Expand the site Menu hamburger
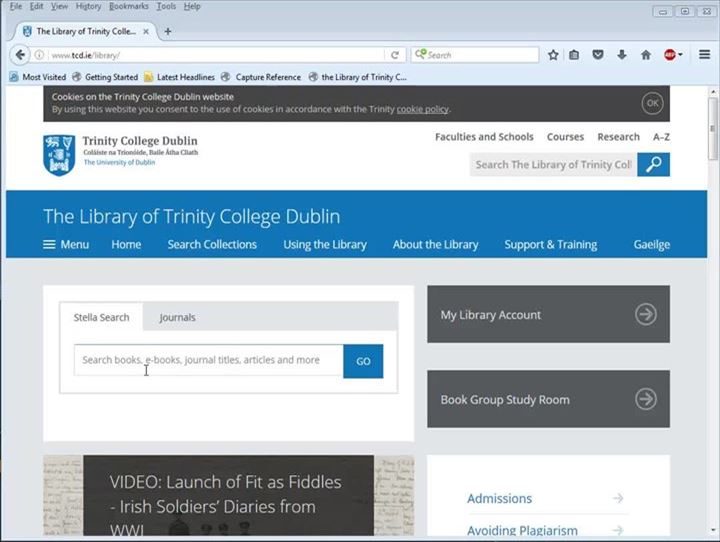 66,244
